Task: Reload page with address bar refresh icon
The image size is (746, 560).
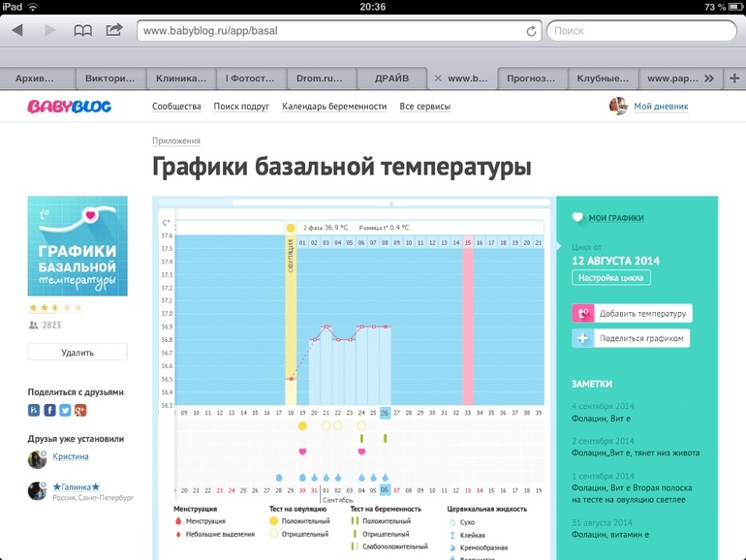Action: coord(531,31)
